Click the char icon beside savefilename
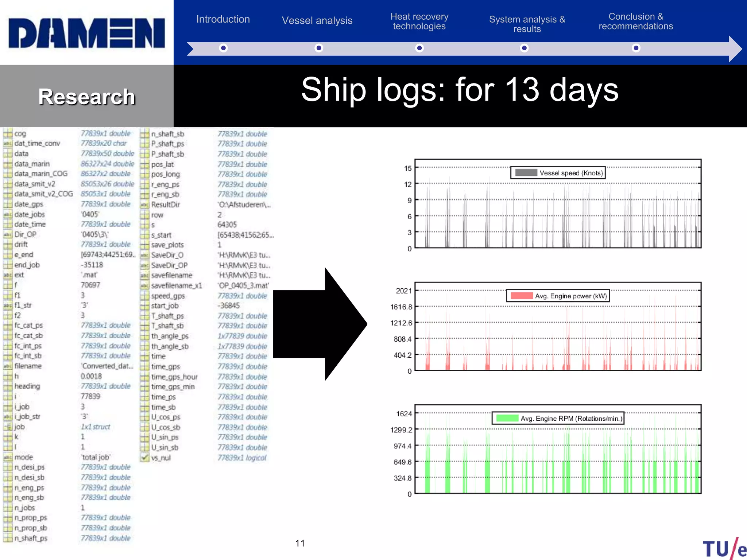747x560 pixels. pyautogui.click(x=145, y=275)
